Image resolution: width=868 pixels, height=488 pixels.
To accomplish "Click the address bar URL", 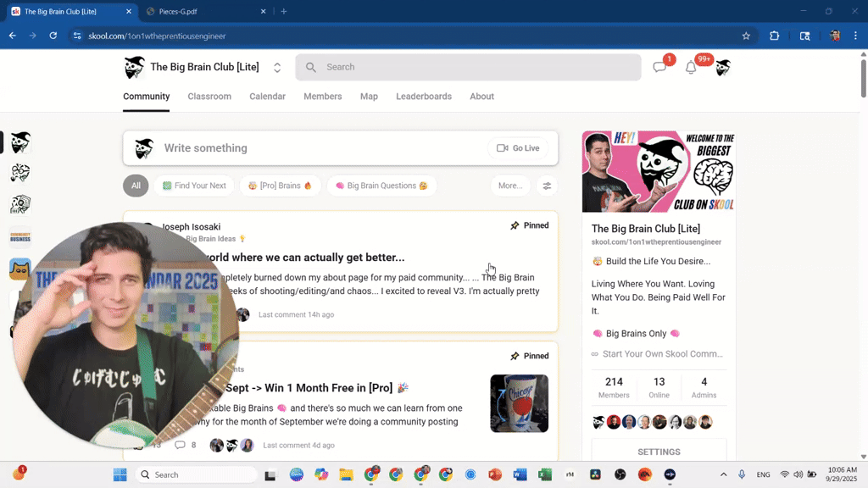I will (x=157, y=36).
